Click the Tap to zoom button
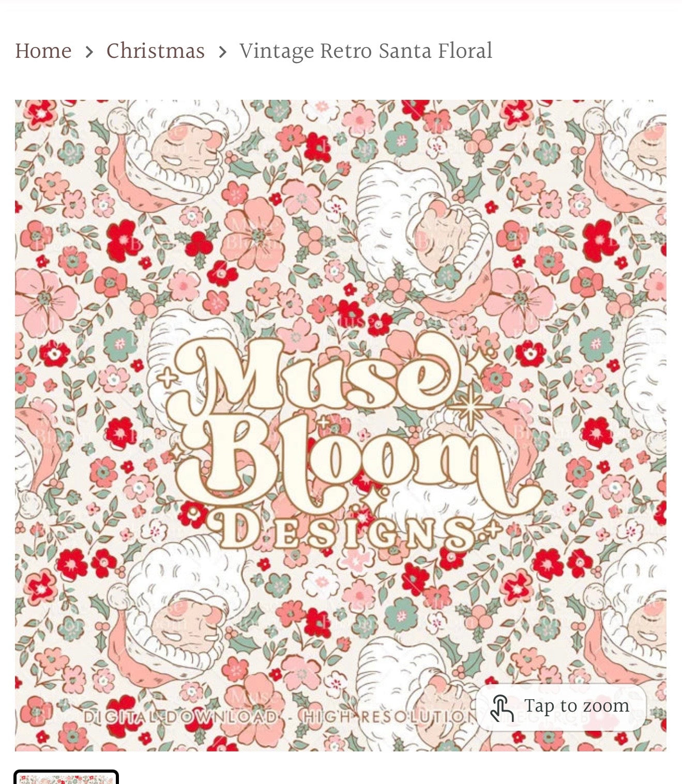This screenshot has width=682, height=784. click(561, 707)
